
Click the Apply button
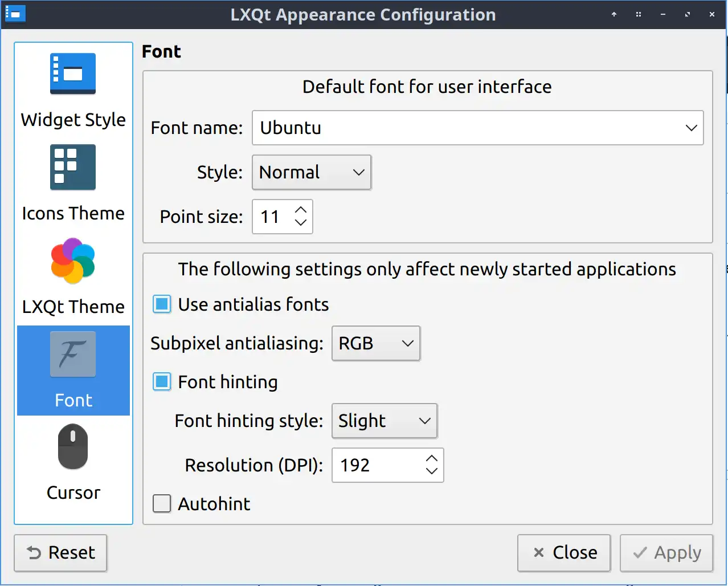coord(666,552)
